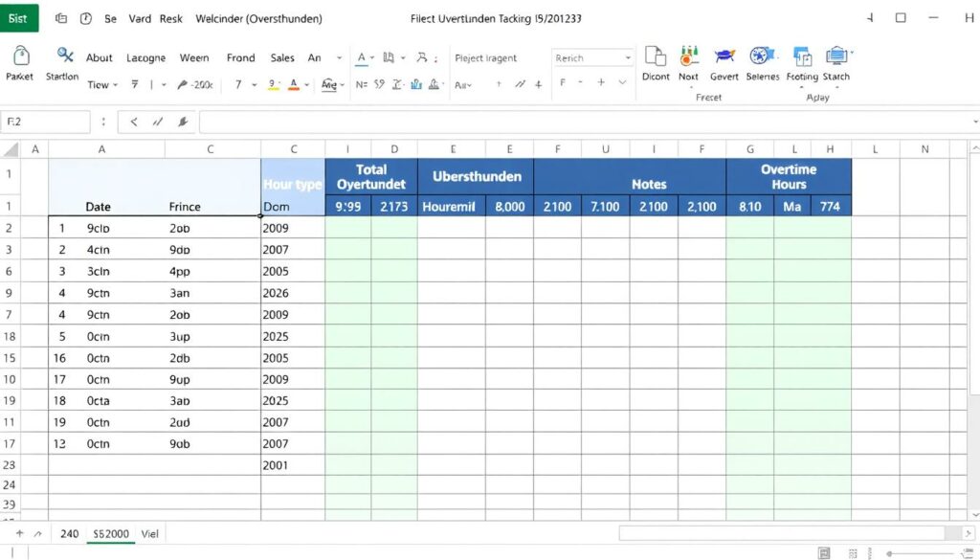Click the Selenres ribbon icon
This screenshot has width=980, height=560.
pos(762,57)
